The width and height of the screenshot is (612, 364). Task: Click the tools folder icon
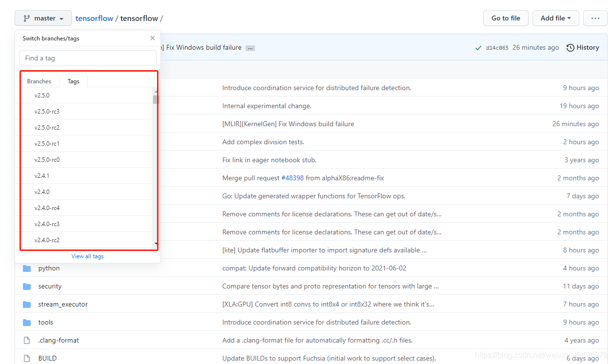click(27, 322)
